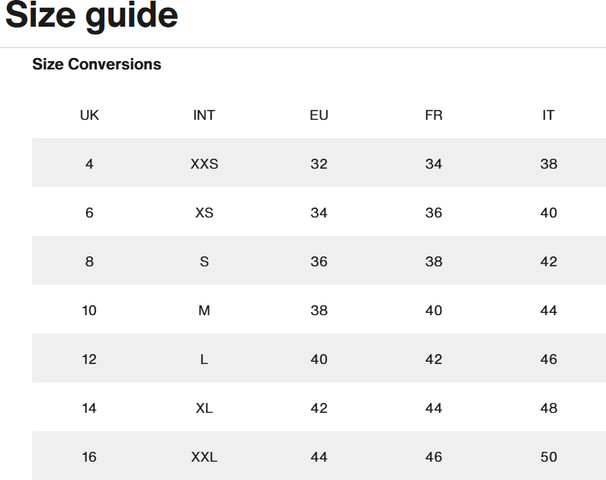Click the XXS size cell
The width and height of the screenshot is (606, 480).
tap(204, 164)
